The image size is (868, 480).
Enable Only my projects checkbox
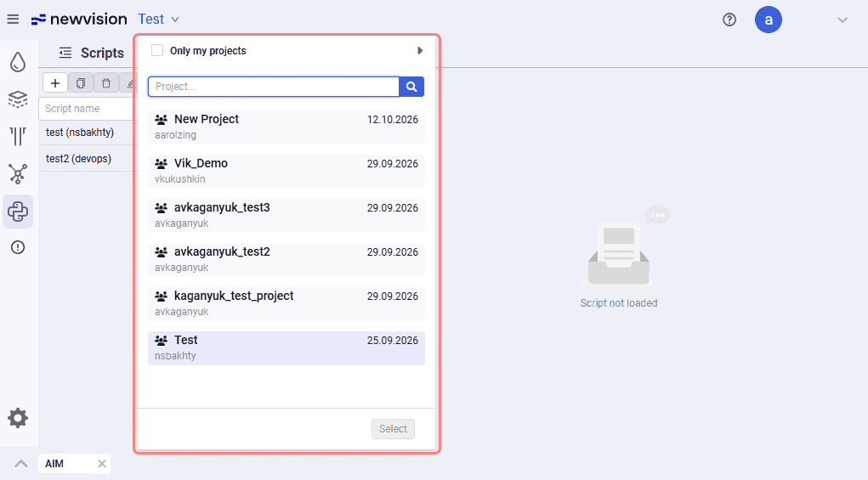pos(157,50)
